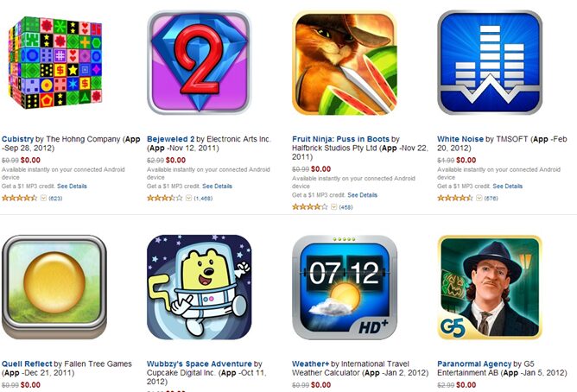577x392 pixels.
Task: Open See Details under White Noise
Action: point(507,187)
